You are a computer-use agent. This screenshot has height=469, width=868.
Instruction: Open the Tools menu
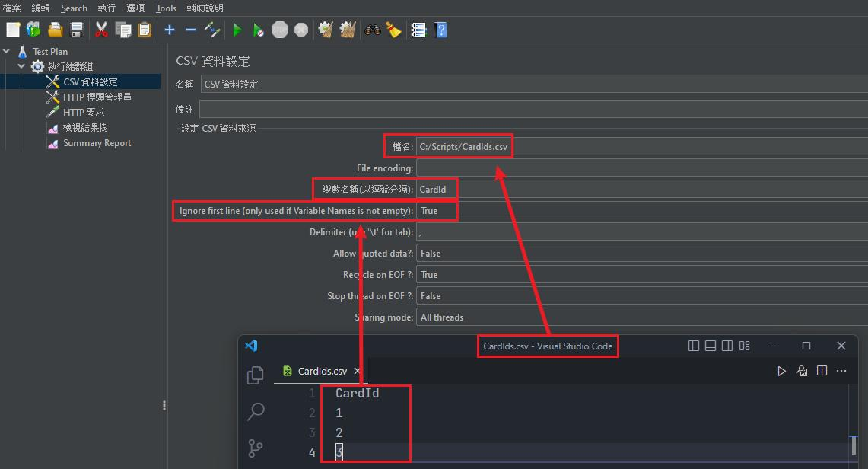coord(166,8)
